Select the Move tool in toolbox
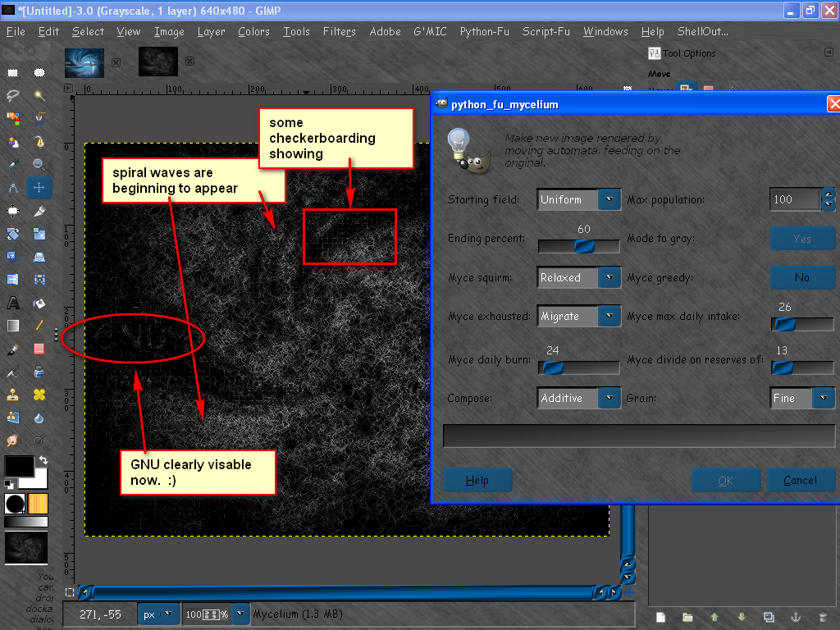Image resolution: width=840 pixels, height=630 pixels. (39, 188)
